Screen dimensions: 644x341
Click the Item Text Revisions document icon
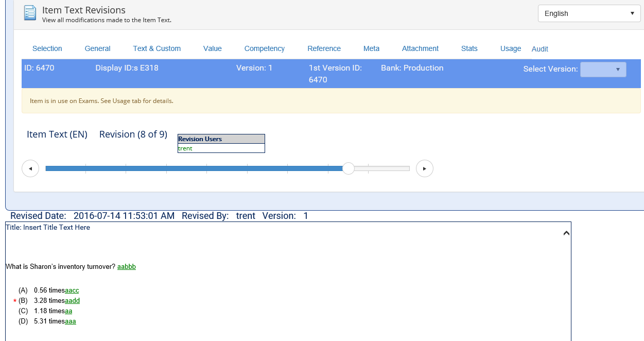click(x=30, y=13)
